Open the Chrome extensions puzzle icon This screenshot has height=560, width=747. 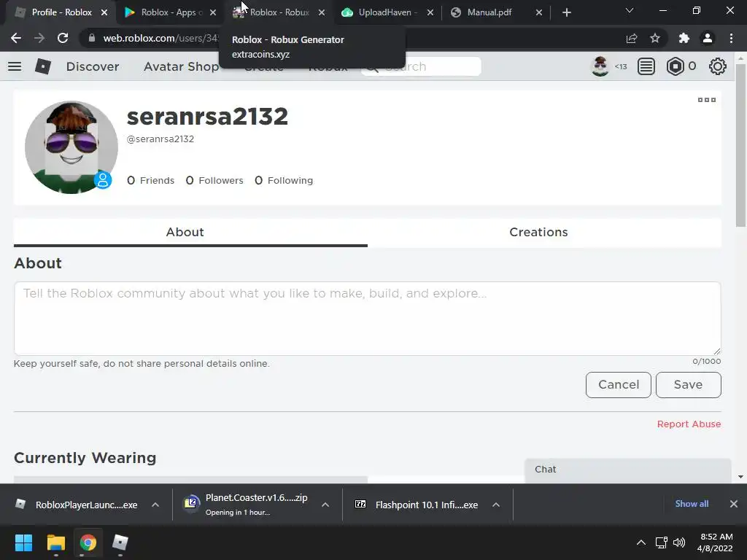(x=684, y=38)
